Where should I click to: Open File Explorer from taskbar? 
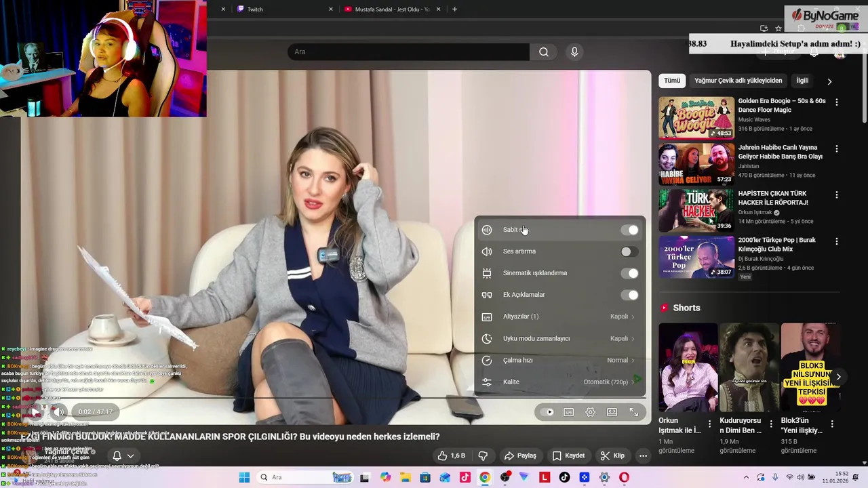point(405,477)
